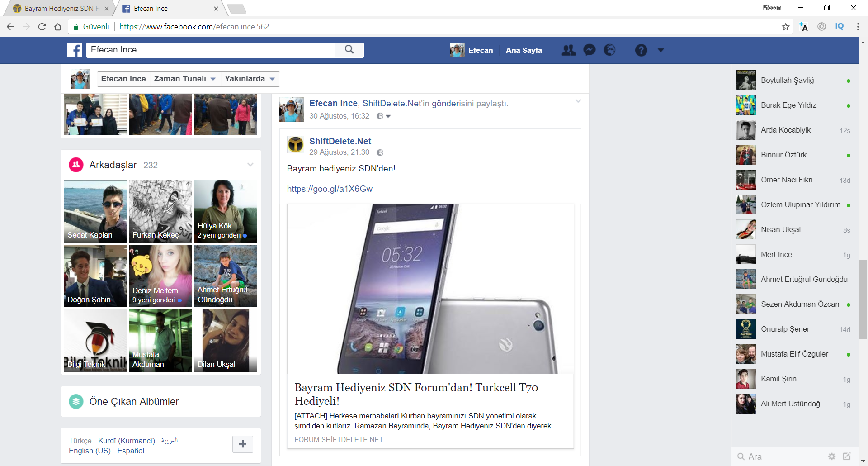This screenshot has width=868, height=466.
Task: Open Chrome three-dot menu
Action: click(x=858, y=27)
